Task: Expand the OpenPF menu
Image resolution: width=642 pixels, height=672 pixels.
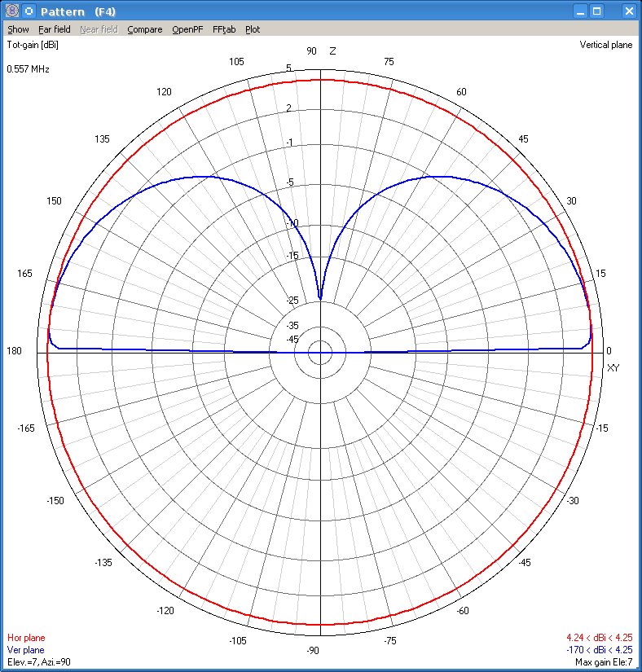Action: [x=187, y=29]
